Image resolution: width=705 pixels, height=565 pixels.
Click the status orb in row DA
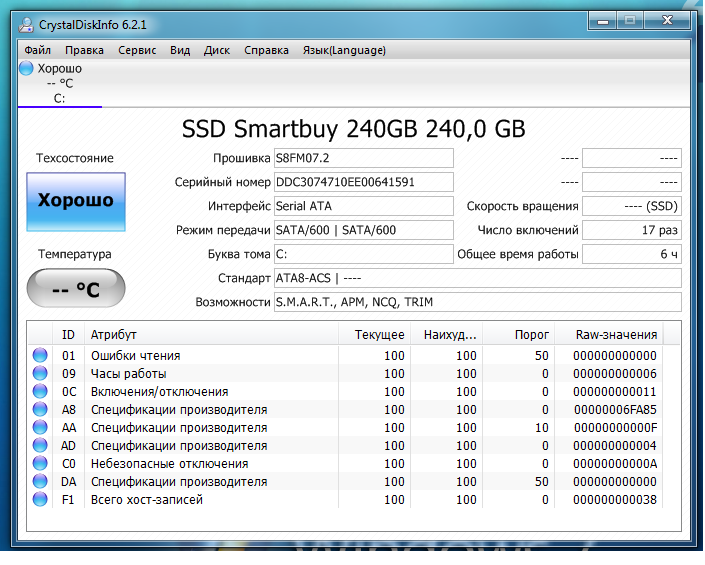[40, 481]
